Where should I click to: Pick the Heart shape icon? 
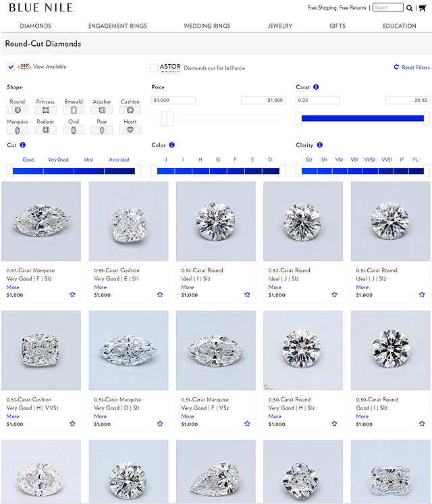pyautogui.click(x=130, y=130)
